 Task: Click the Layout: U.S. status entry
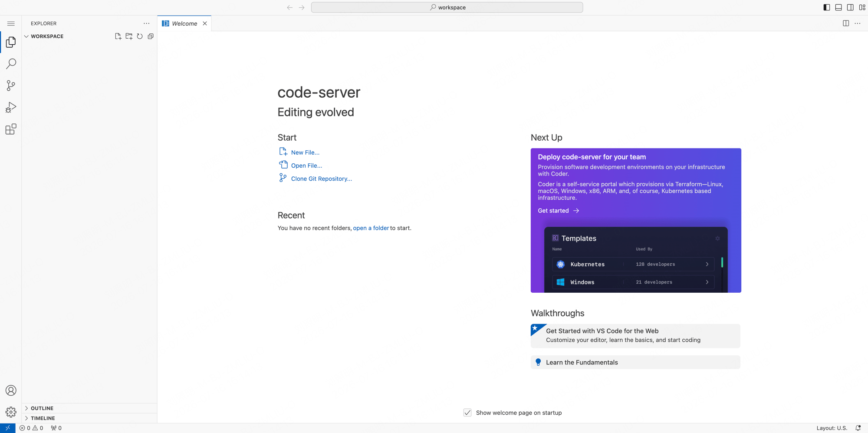pyautogui.click(x=832, y=428)
